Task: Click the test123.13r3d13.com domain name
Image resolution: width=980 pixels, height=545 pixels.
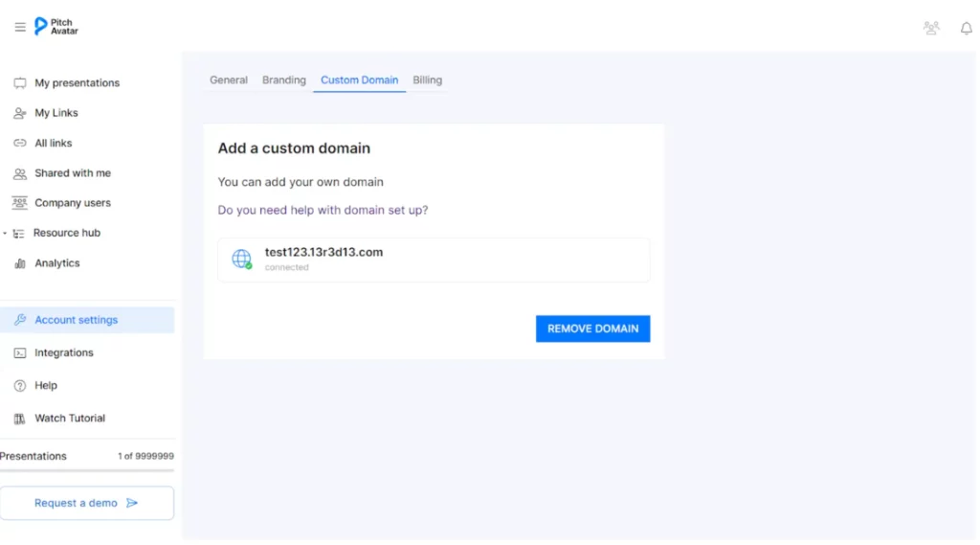Action: (323, 252)
